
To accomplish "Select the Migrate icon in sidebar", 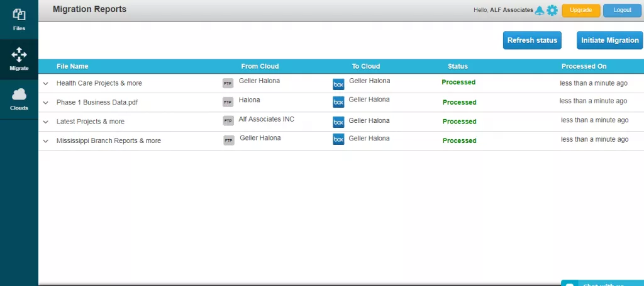I will point(19,59).
